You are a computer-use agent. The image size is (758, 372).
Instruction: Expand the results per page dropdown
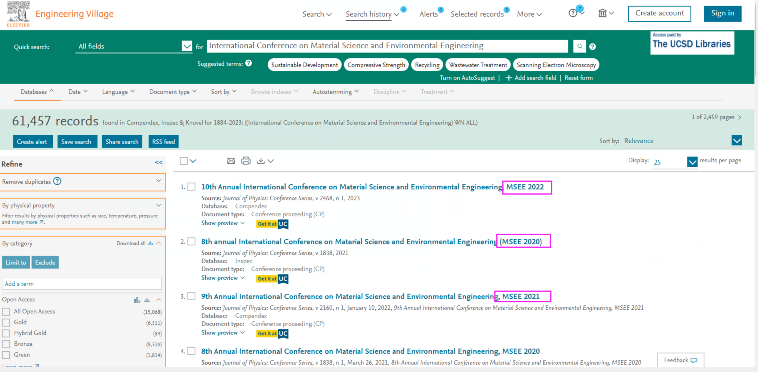coord(692,162)
